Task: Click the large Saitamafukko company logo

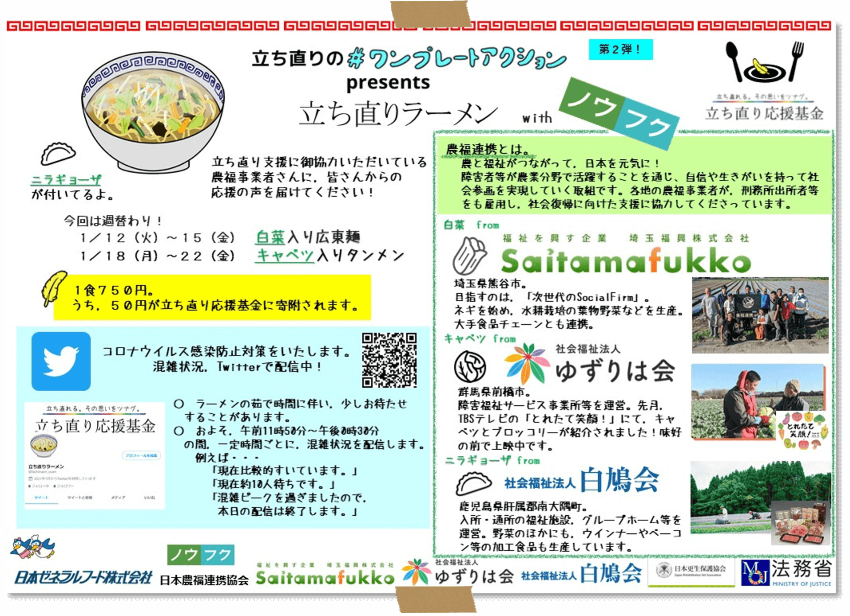Action: tap(626, 260)
